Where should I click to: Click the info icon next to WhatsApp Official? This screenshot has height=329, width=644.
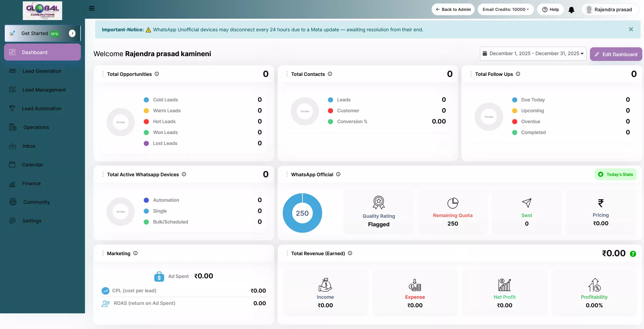[338, 174]
